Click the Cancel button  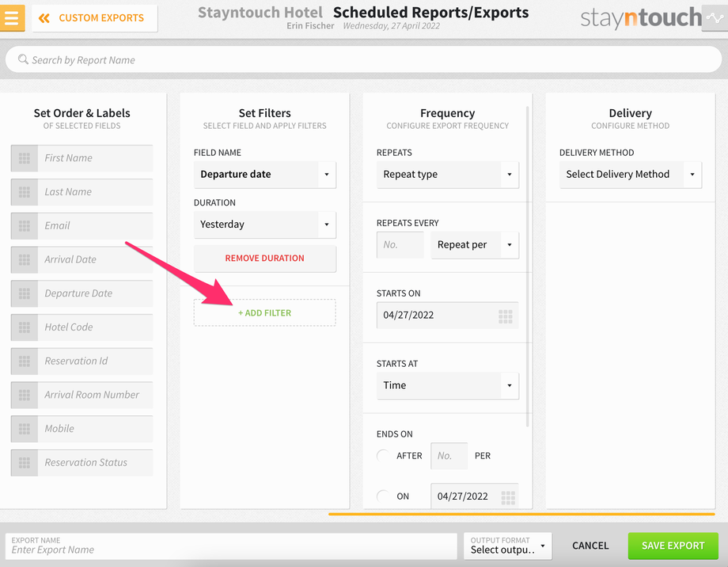[x=590, y=546]
